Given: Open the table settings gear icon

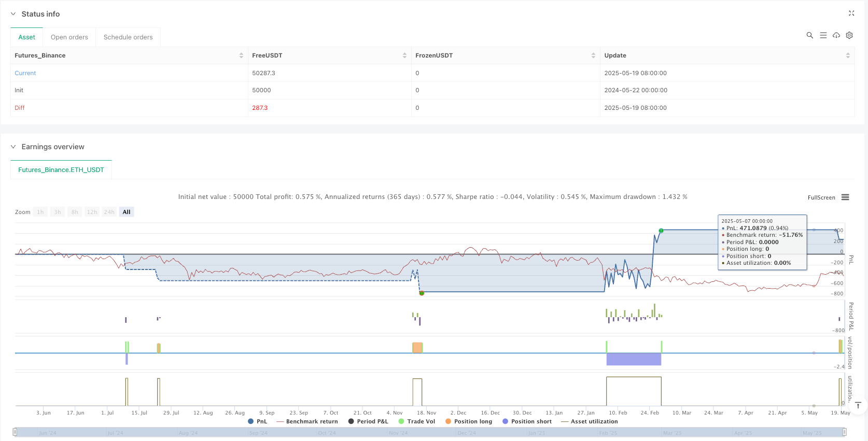Looking at the screenshot, I should (x=849, y=35).
